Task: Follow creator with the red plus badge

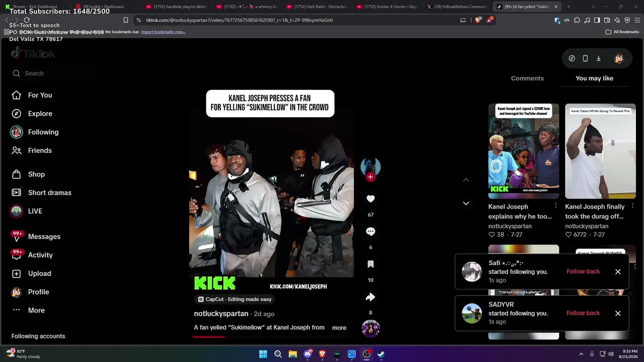Action: point(370,177)
